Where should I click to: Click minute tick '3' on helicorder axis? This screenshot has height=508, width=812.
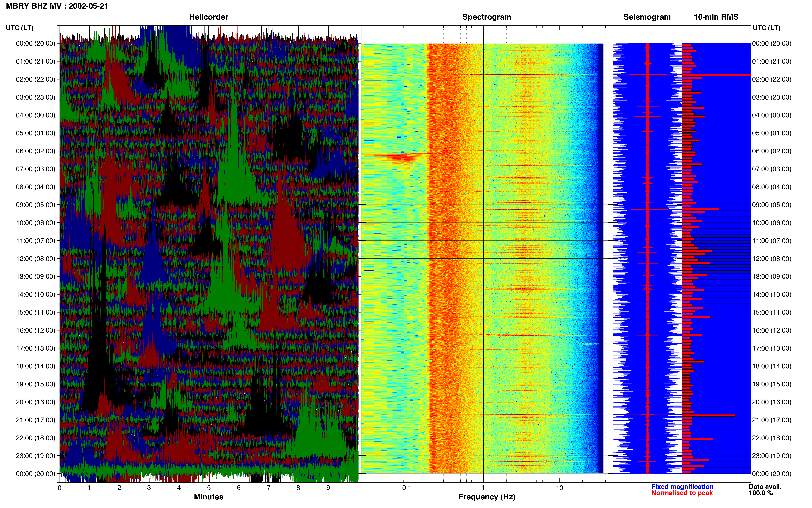pyautogui.click(x=149, y=488)
